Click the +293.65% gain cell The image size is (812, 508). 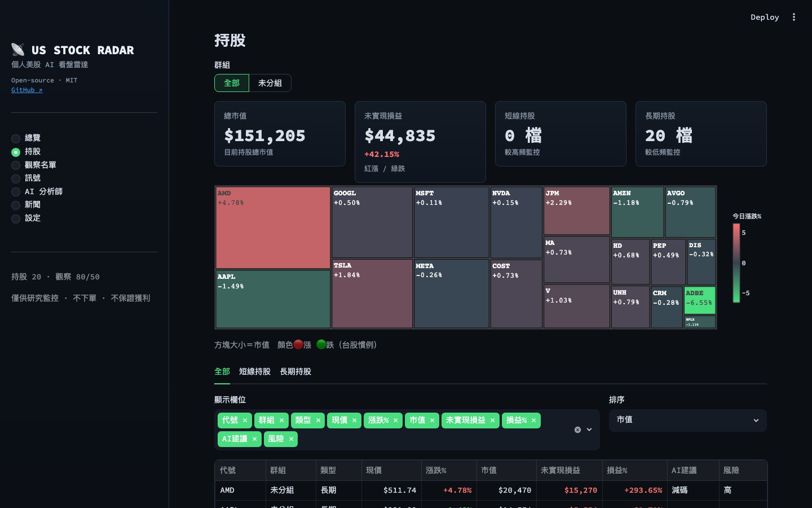click(x=634, y=491)
